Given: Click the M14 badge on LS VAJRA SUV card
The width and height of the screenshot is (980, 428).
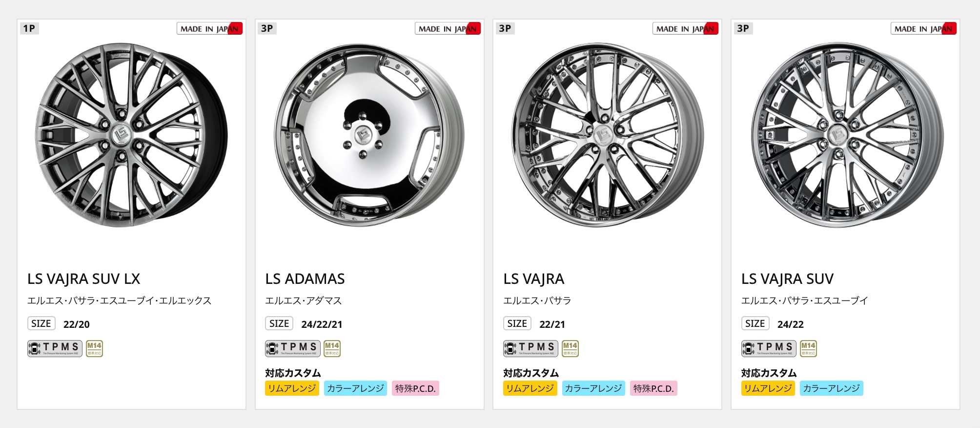Looking at the screenshot, I should pyautogui.click(x=808, y=348).
